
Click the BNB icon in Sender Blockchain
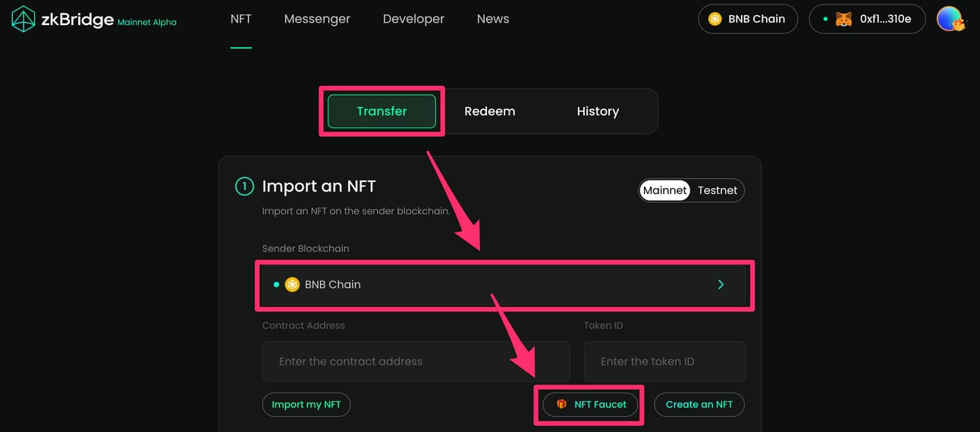click(x=292, y=285)
